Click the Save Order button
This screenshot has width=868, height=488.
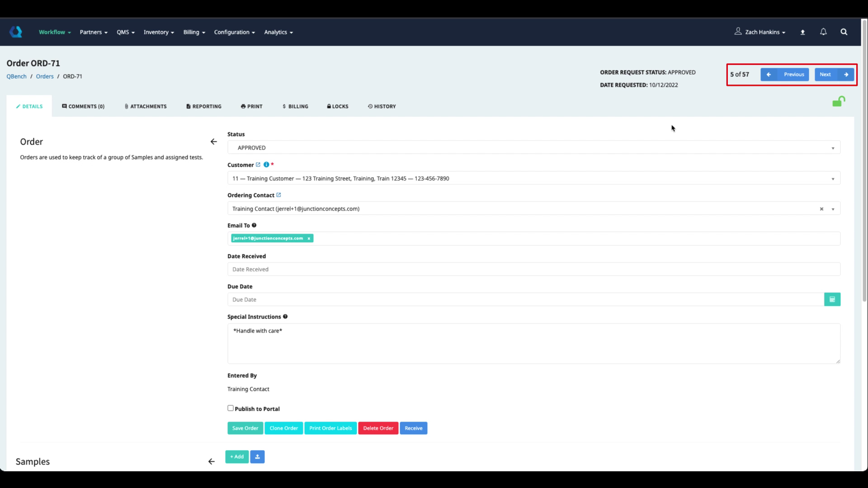245,428
